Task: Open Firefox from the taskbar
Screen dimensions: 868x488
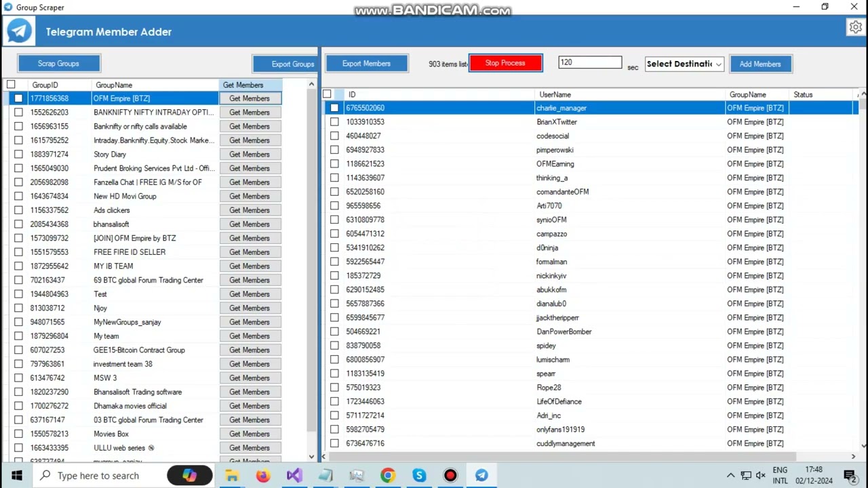Action: (x=263, y=475)
